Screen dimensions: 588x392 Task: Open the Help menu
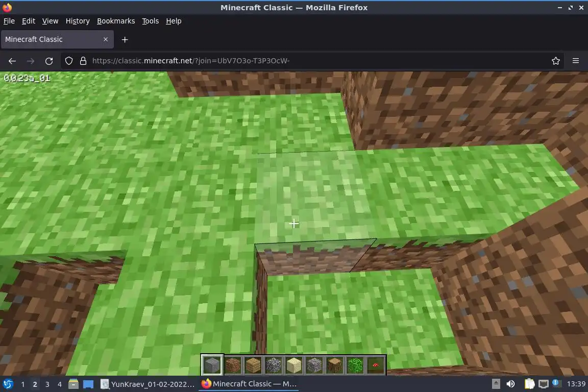174,21
